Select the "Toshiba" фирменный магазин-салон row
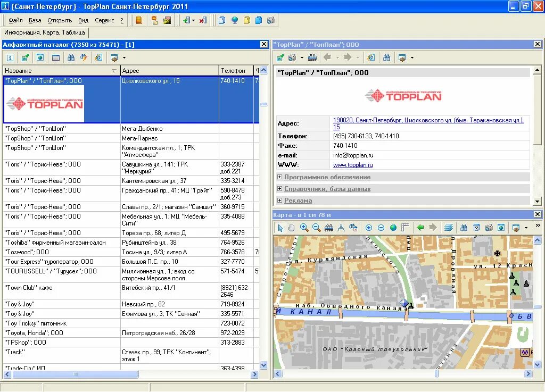 tap(131, 243)
